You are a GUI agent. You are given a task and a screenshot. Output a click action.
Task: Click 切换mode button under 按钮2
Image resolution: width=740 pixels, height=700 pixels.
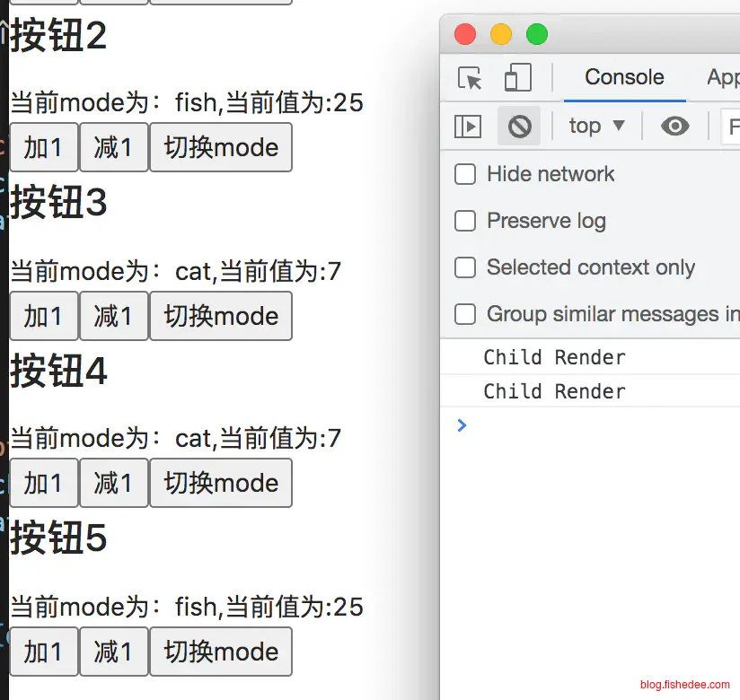pos(221,147)
